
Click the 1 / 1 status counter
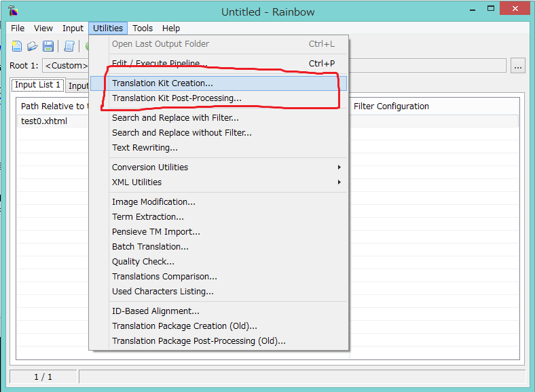coord(43,376)
